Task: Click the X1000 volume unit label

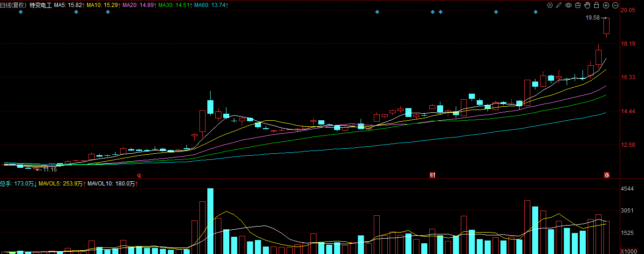Action: (x=629, y=251)
